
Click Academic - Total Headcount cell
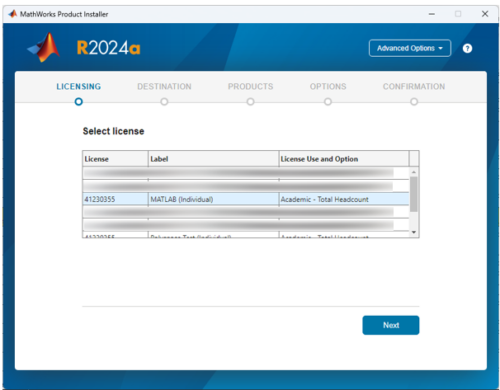pos(344,199)
